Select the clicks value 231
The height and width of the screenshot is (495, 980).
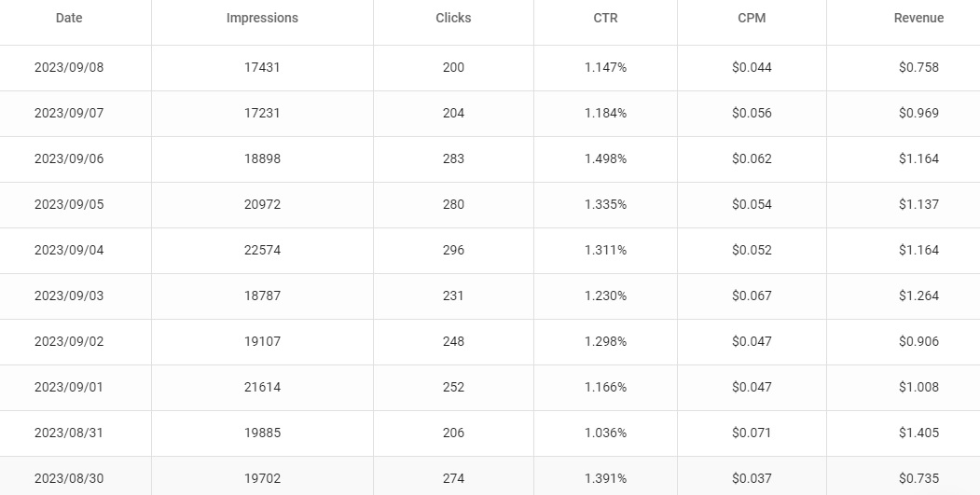453,296
